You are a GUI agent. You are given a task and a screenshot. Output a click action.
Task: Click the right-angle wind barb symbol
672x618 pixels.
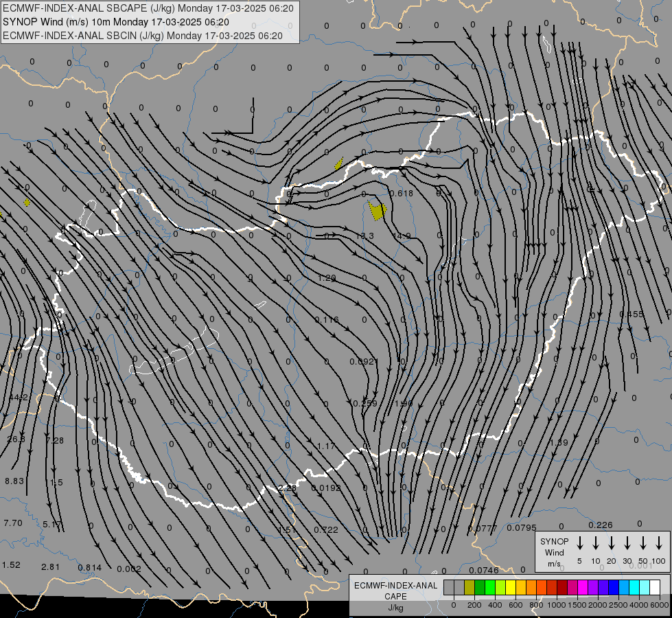[232, 116]
